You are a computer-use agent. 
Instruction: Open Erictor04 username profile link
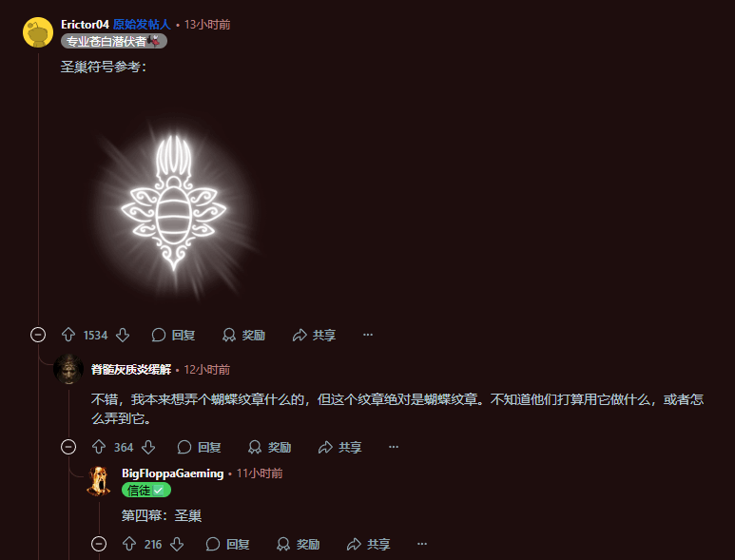coord(85,25)
